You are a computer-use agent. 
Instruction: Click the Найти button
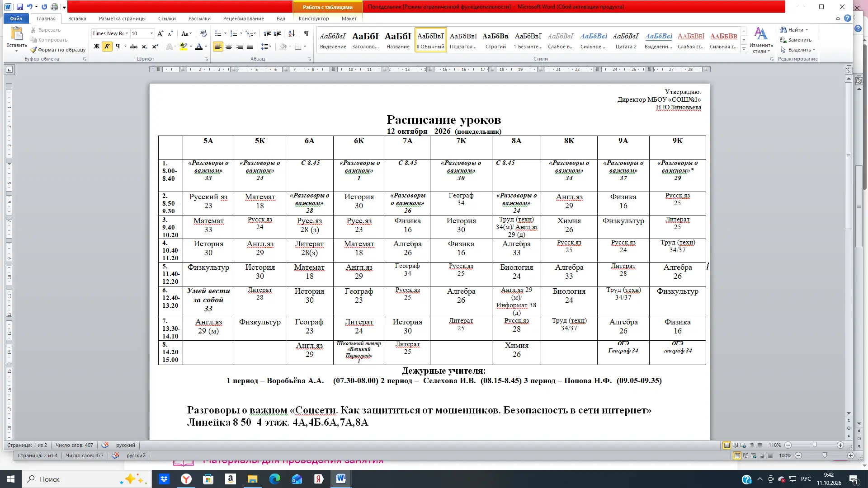click(794, 30)
